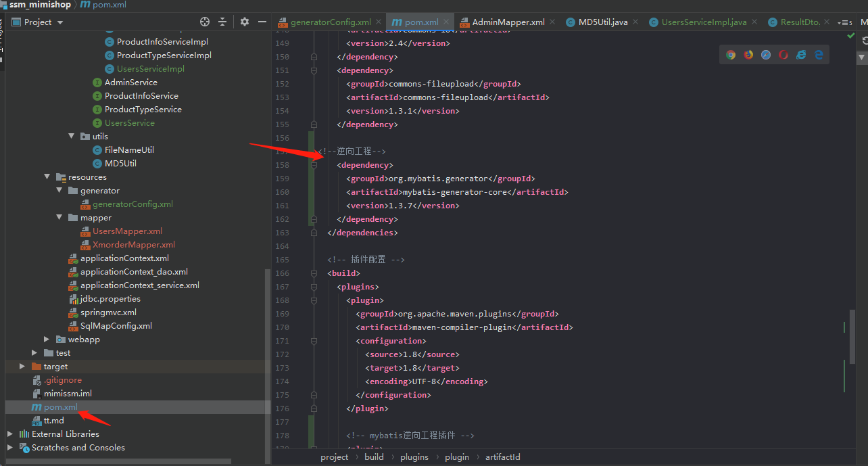Screen dimensions: 868x466
Task: Open pom.xml preview in Opera
Action: click(783, 55)
